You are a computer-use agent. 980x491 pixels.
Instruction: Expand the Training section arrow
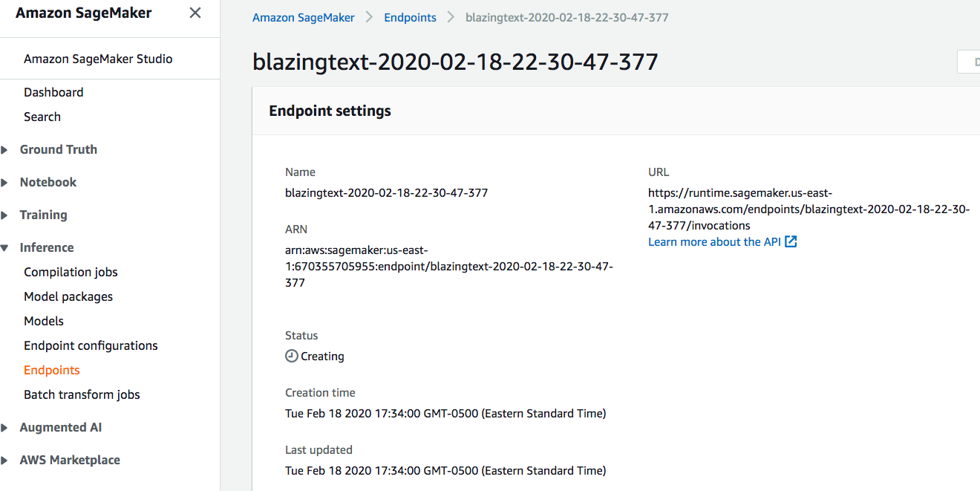4,215
